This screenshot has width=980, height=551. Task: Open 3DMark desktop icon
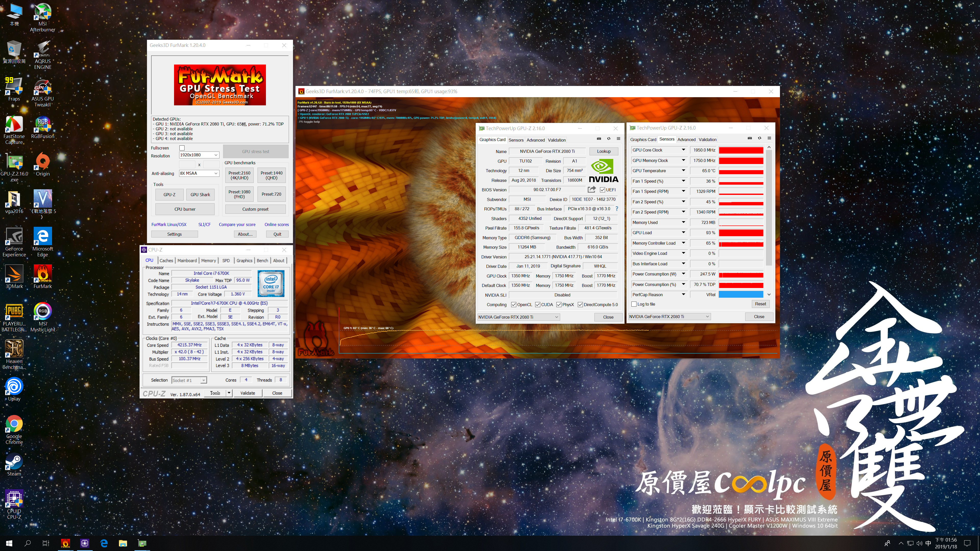point(14,277)
